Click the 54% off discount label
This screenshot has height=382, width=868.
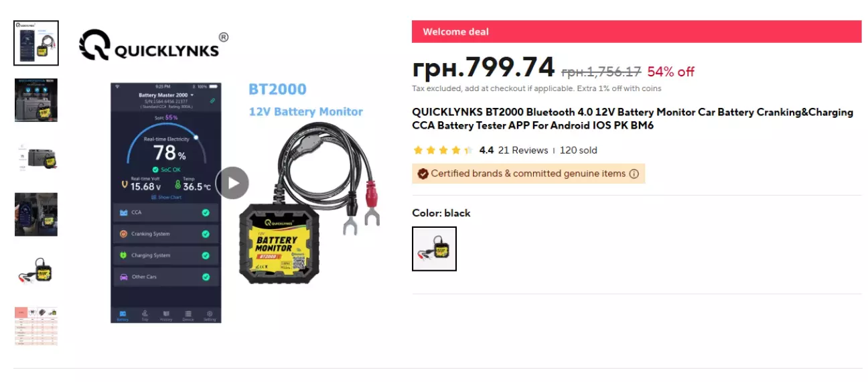tap(670, 72)
